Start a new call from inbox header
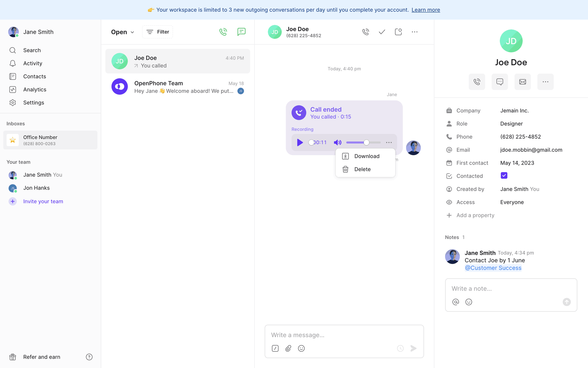The image size is (588, 368). coord(223,32)
